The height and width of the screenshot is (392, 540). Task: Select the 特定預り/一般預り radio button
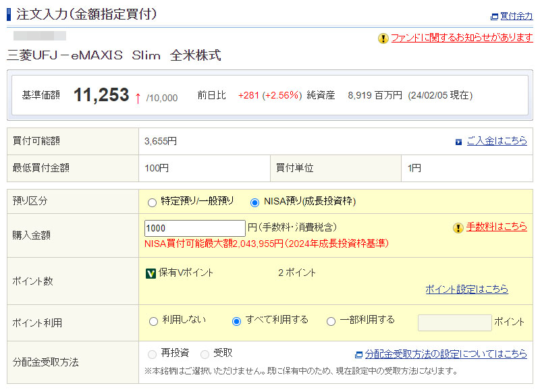[x=153, y=202]
